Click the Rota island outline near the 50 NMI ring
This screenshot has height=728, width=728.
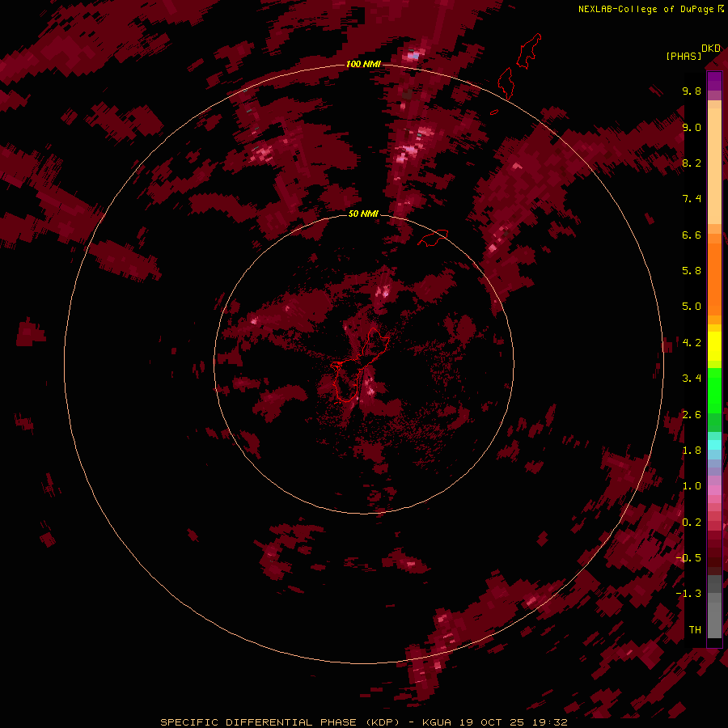433,238
